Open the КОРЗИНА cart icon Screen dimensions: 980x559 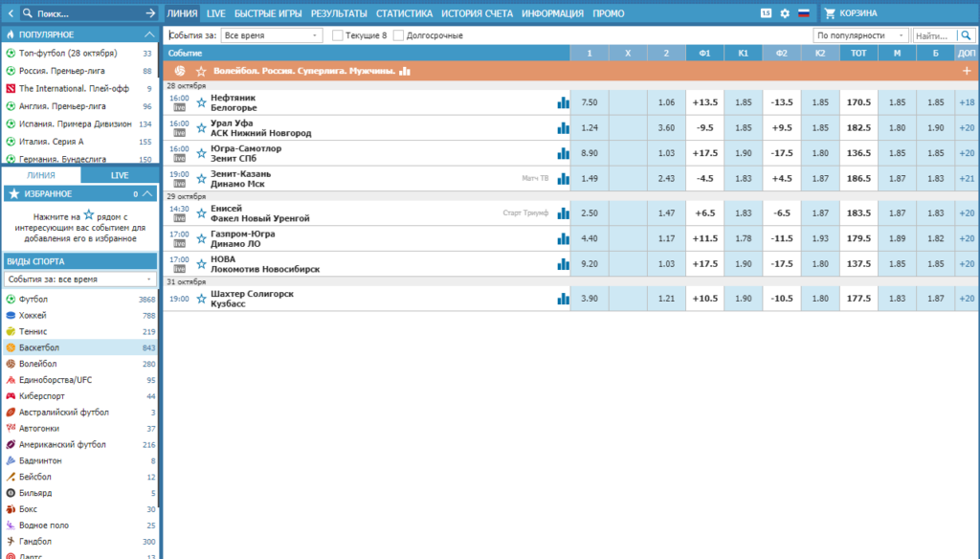830,13
